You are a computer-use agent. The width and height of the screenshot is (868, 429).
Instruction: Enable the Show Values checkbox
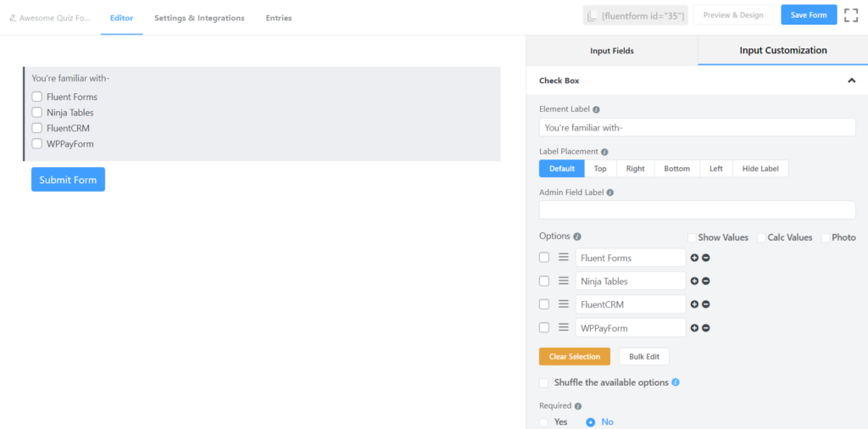point(692,237)
